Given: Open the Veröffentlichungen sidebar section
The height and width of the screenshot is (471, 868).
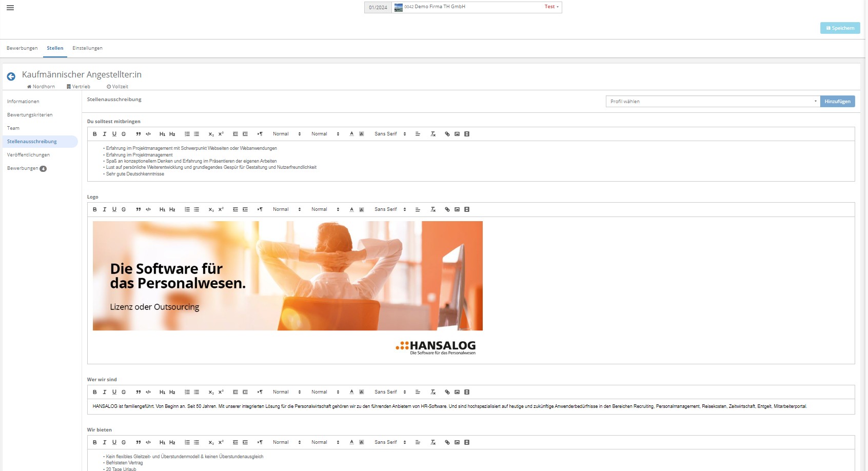Looking at the screenshot, I should tap(29, 155).
